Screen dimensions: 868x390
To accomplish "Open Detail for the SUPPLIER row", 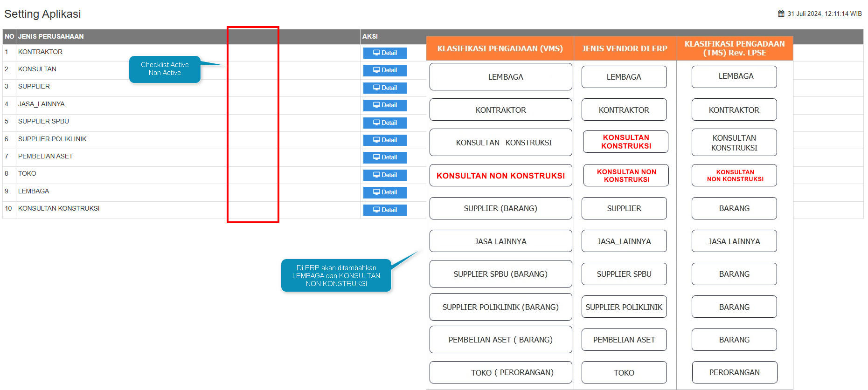I will [x=385, y=88].
